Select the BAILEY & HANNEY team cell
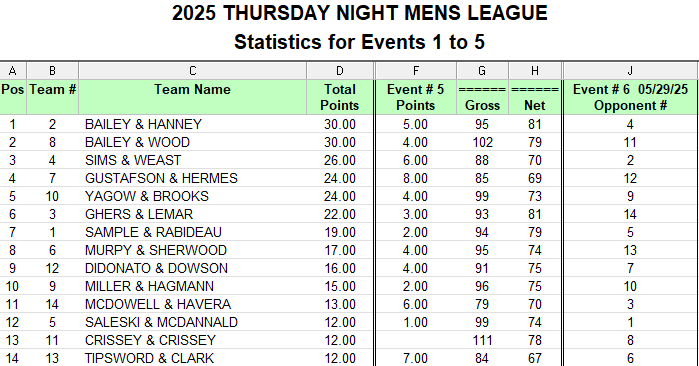Viewport: 699px width, 366px height. [193, 124]
